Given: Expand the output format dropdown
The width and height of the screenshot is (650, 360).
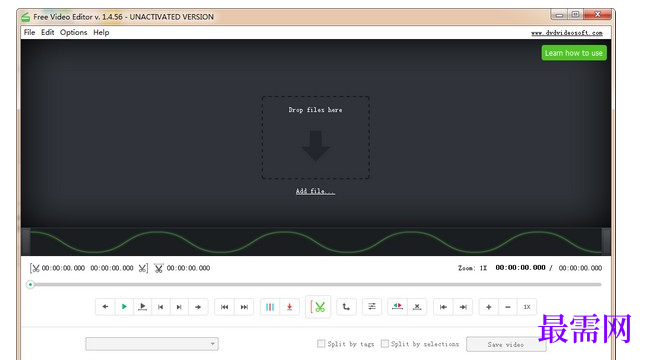Looking at the screenshot, I should pos(152,343).
